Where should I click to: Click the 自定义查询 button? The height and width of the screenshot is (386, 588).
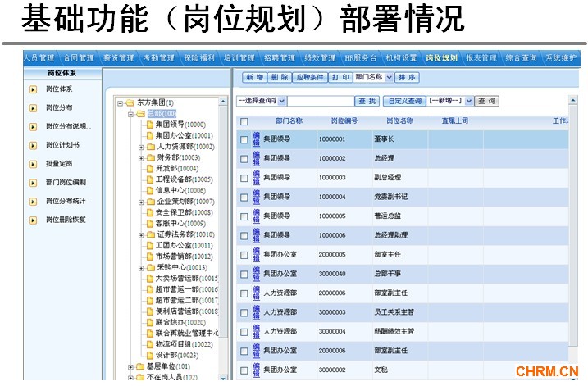tap(404, 101)
